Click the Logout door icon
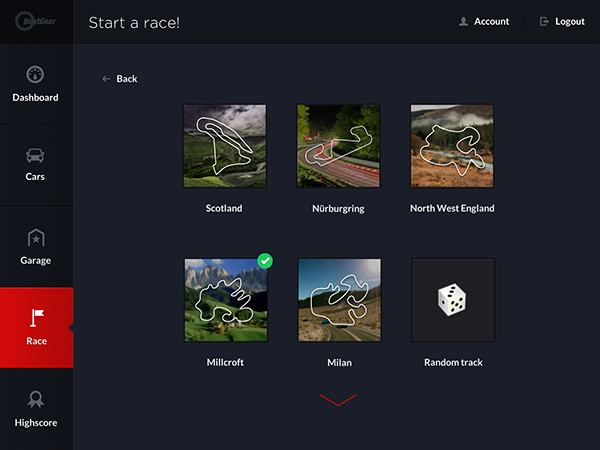 point(544,21)
